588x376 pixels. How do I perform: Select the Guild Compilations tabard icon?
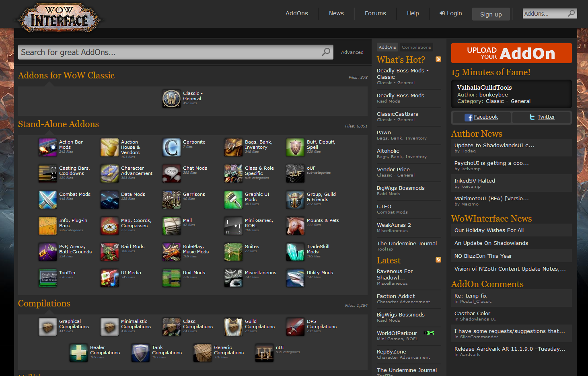coord(233,327)
